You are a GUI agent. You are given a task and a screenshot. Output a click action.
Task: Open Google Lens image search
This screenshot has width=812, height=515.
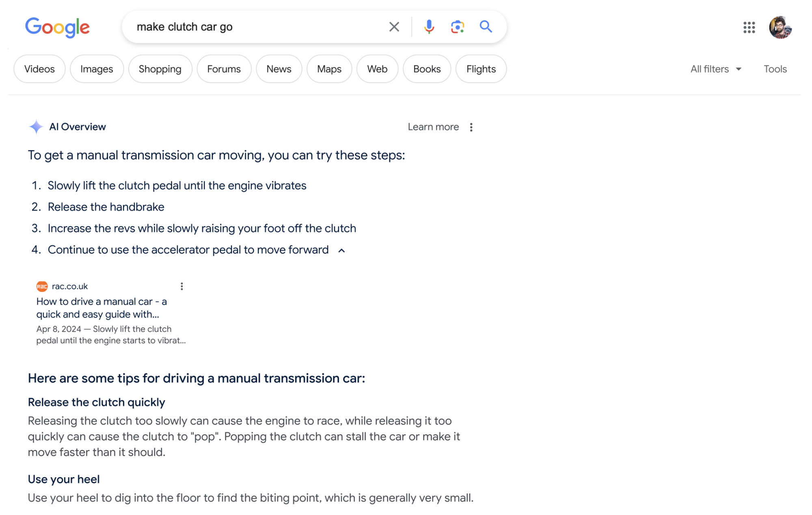click(457, 27)
